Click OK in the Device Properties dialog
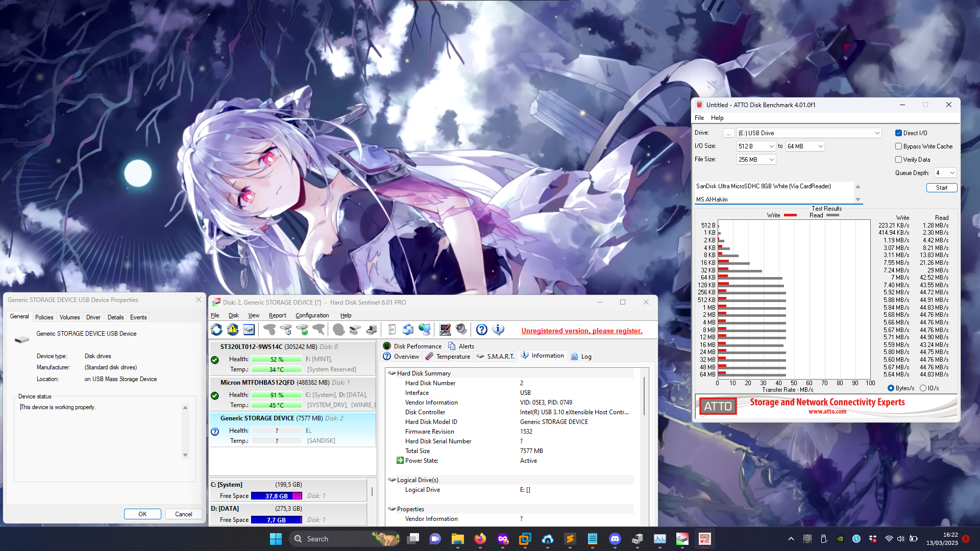This screenshot has height=551, width=980. coord(142,514)
